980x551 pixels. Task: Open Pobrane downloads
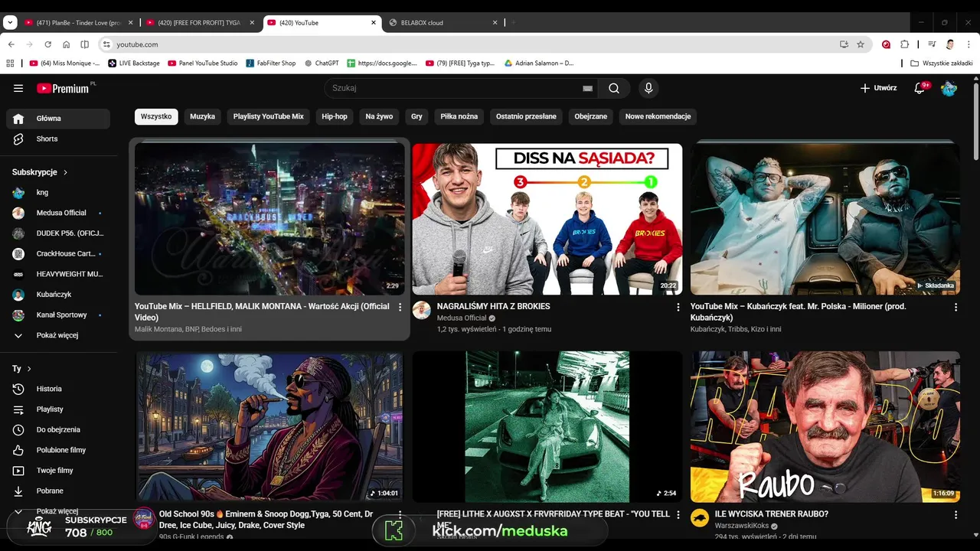coord(58,491)
